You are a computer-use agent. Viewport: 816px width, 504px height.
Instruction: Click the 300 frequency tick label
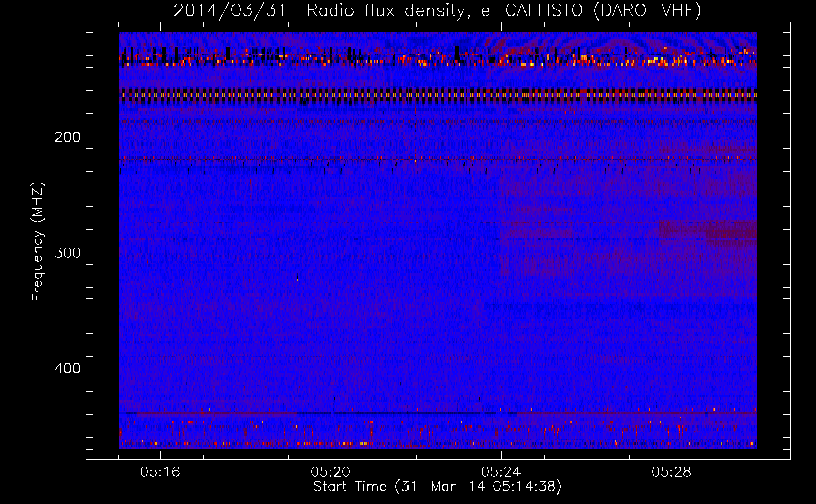pos(68,253)
